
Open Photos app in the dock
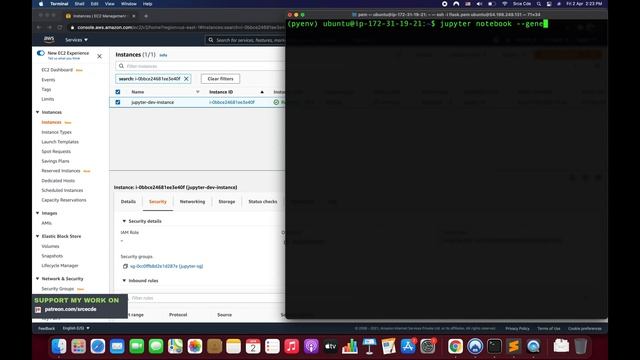195,347
